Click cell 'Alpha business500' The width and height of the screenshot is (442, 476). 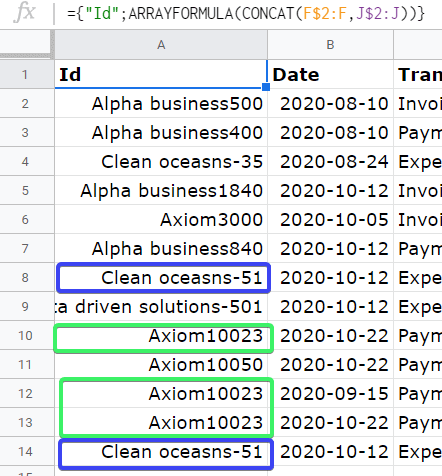coord(161,104)
